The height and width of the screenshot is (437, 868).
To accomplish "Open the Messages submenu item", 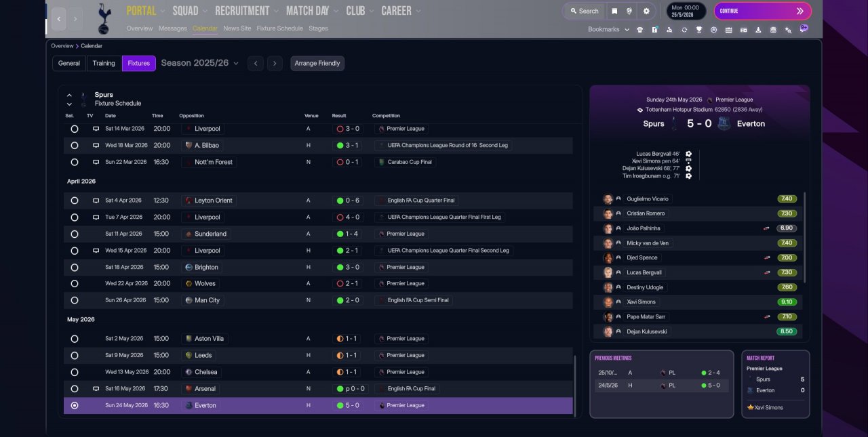I will tap(172, 28).
